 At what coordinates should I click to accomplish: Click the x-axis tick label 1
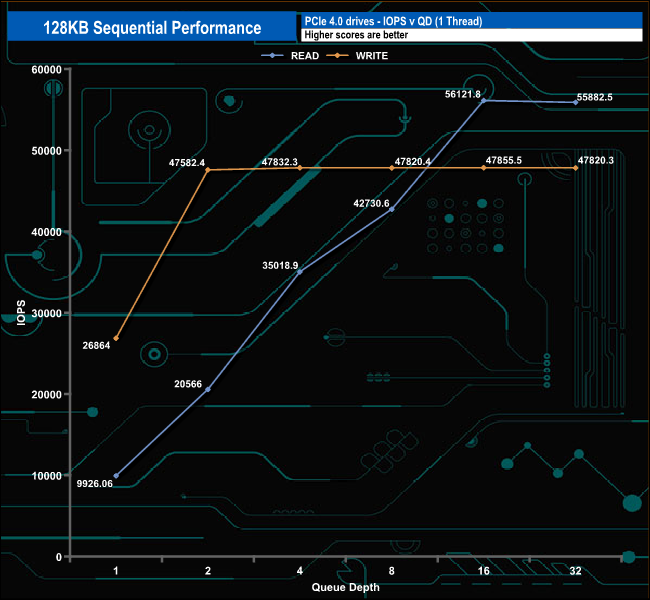pos(116,571)
